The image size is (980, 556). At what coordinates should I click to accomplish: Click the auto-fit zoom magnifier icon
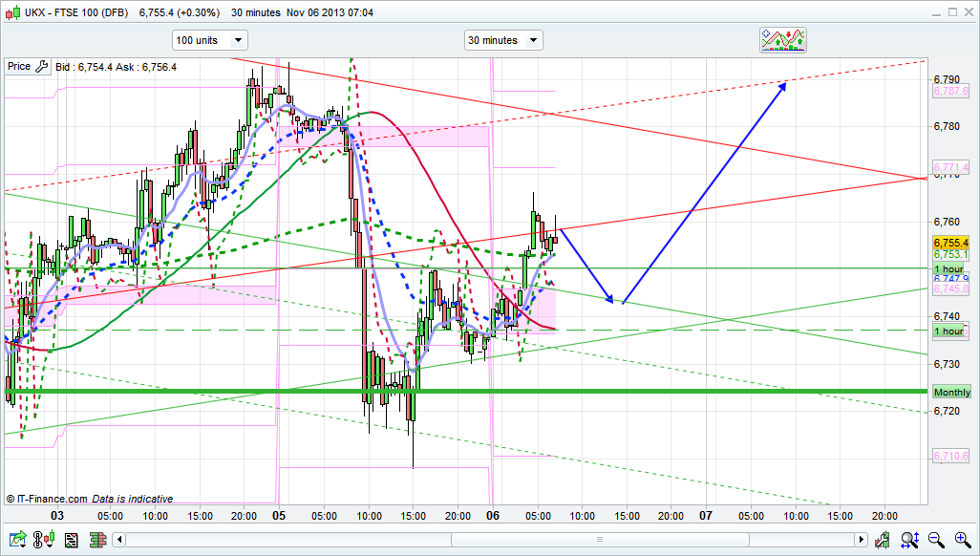(x=912, y=541)
